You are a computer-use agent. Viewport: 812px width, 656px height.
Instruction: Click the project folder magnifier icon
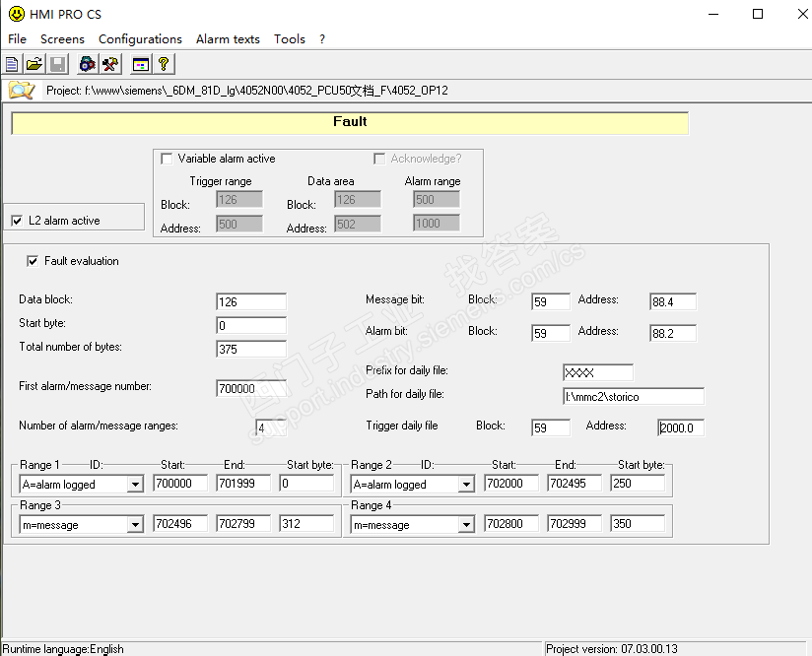pyautogui.click(x=21, y=91)
